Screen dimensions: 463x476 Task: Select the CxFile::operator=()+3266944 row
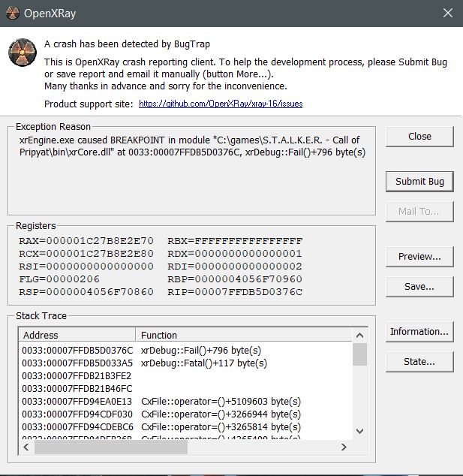[185, 414]
